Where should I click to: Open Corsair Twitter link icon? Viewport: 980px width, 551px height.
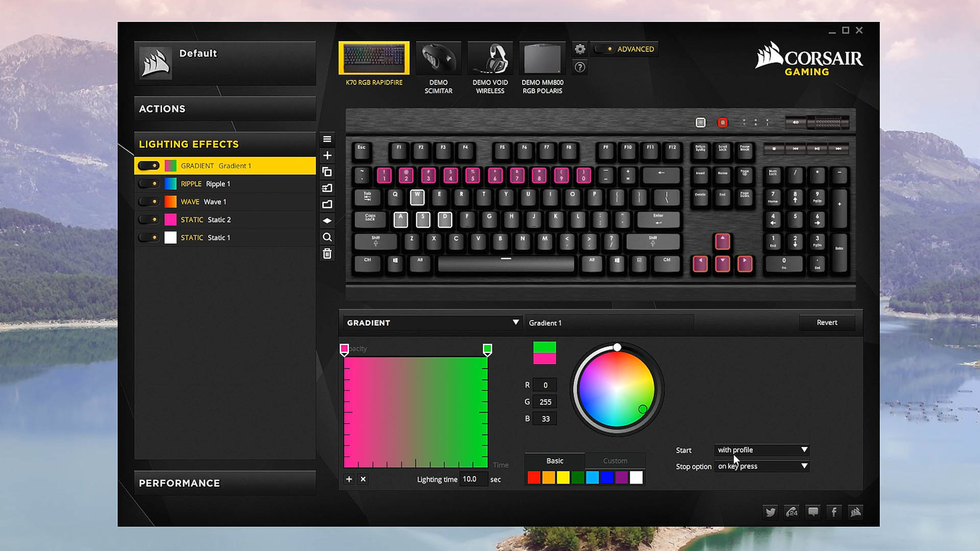tap(770, 512)
